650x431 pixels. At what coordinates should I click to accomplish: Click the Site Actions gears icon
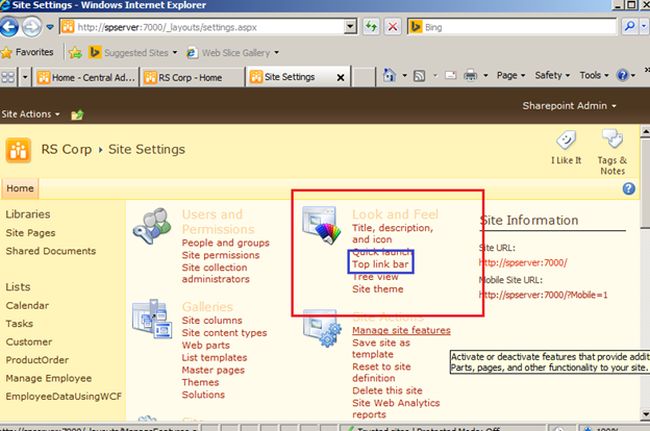(322, 329)
